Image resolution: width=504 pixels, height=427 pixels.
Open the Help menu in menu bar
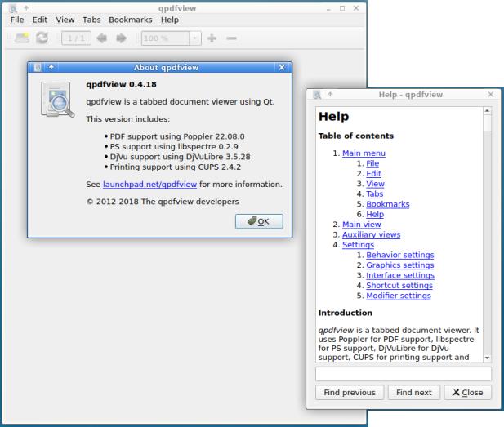tap(170, 20)
